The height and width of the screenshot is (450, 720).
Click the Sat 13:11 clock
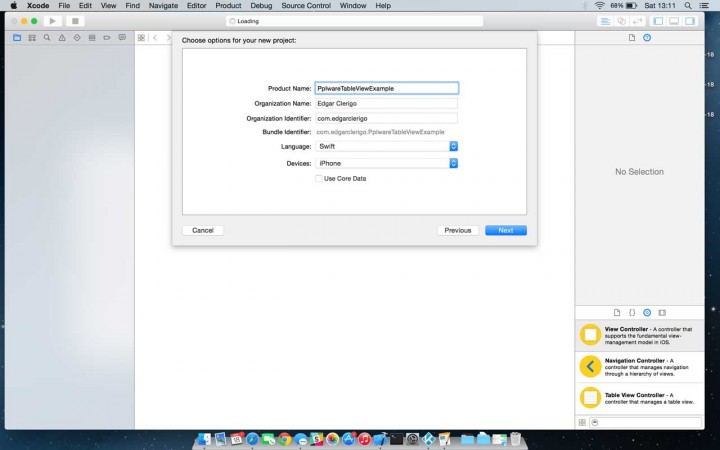(660, 6)
